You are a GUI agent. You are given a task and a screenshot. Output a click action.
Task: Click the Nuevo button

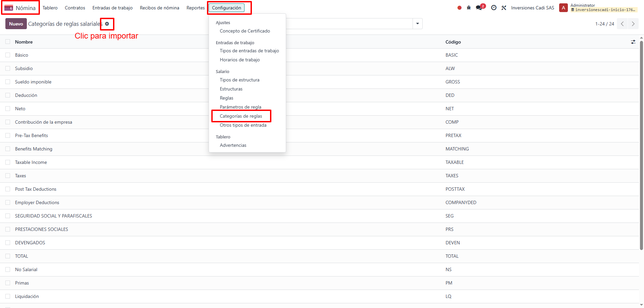pos(16,24)
